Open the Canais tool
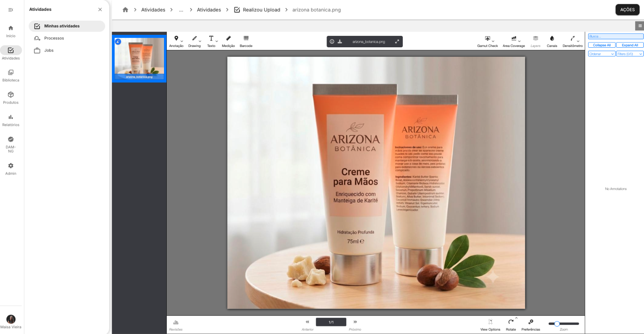 pyautogui.click(x=552, y=41)
